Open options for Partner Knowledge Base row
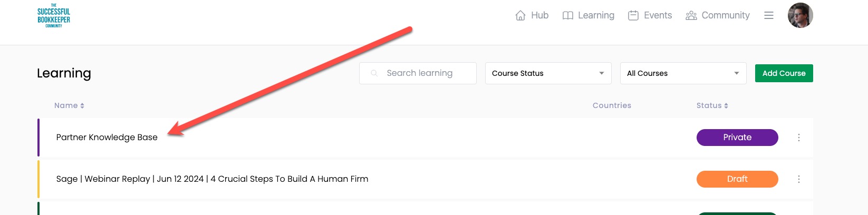Screen dimensions: 868x215 click(798, 138)
